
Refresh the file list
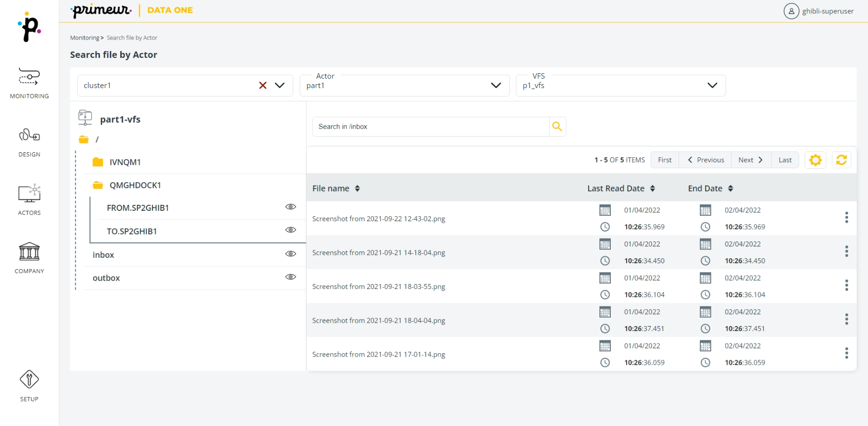coord(841,160)
